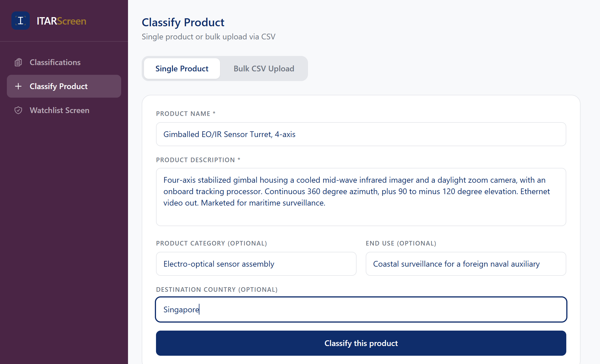600x364 pixels.
Task: Click 'Single product or bulk upload via CSV' subtitle
Action: [209, 37]
